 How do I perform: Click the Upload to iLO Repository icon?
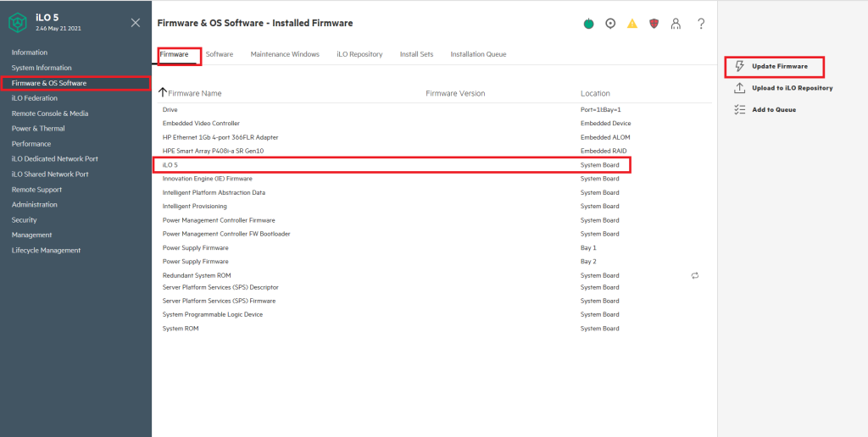739,88
